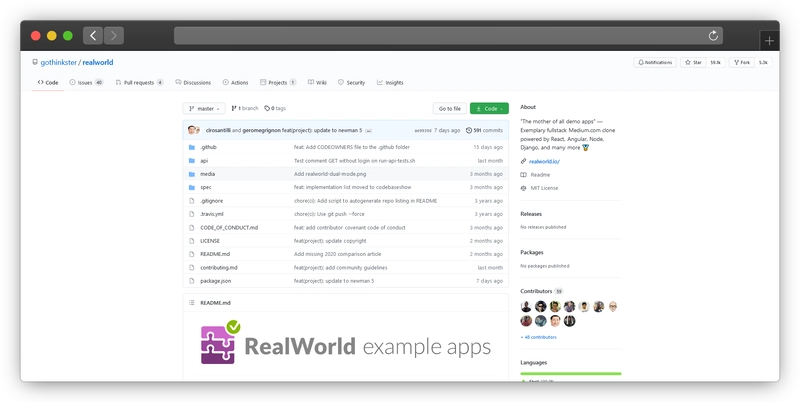The width and height of the screenshot is (800, 402).
Task: Click the .gitignore file icon
Action: [x=192, y=201]
